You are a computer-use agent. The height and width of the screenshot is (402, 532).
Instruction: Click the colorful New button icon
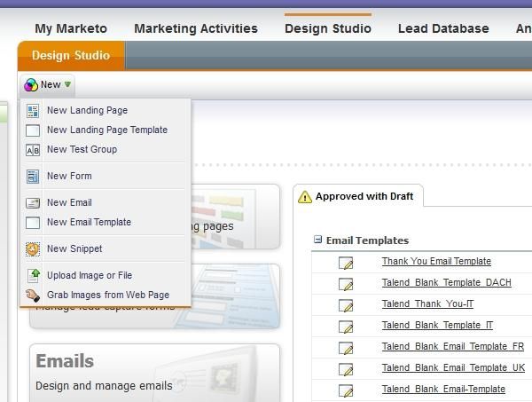(31, 84)
